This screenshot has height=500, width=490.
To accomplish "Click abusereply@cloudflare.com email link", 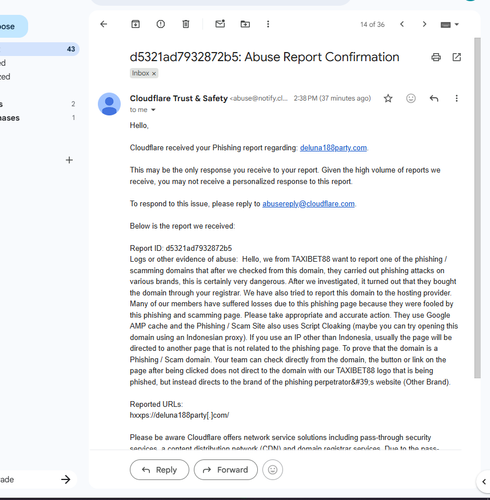I will pos(309,204).
